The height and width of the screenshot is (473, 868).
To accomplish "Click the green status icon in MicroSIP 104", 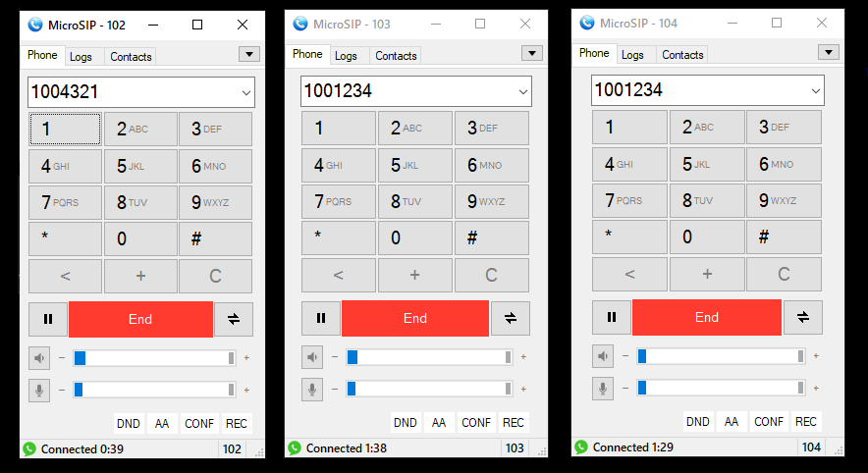I will (x=580, y=447).
